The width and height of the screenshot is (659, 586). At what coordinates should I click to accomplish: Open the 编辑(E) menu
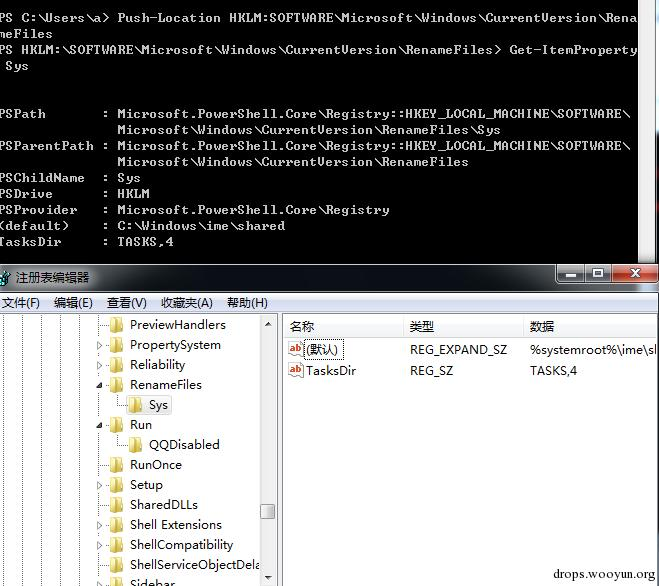[x=73, y=303]
